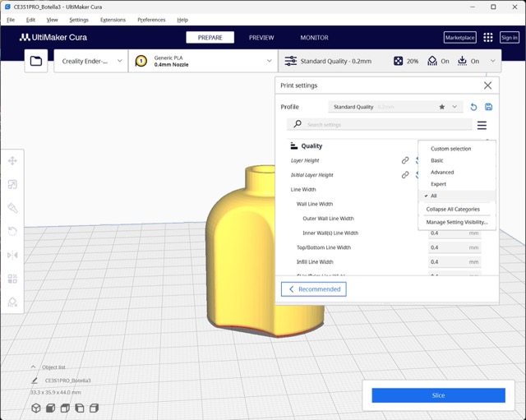This screenshot has height=420, width=526.
Task: Switch to 3D perspective view cube
Action: click(x=36, y=408)
